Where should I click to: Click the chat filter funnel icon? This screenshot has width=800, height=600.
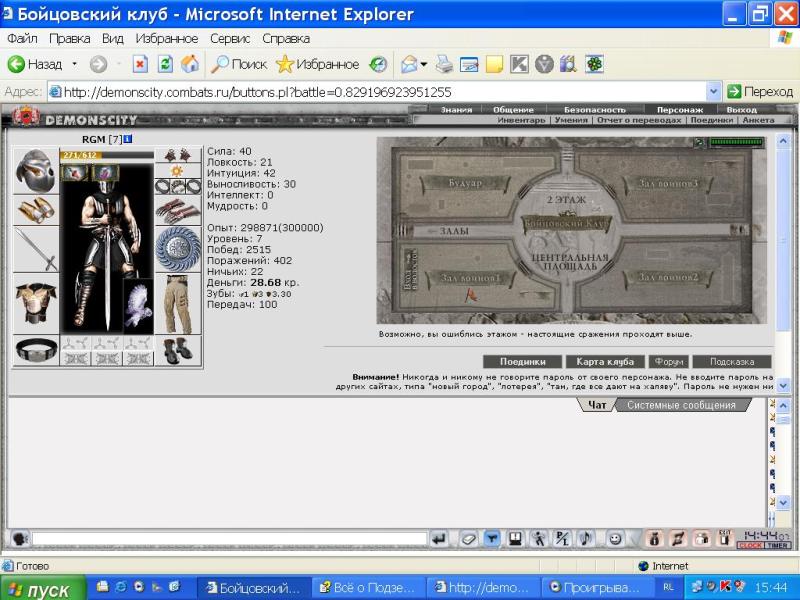[x=492, y=538]
